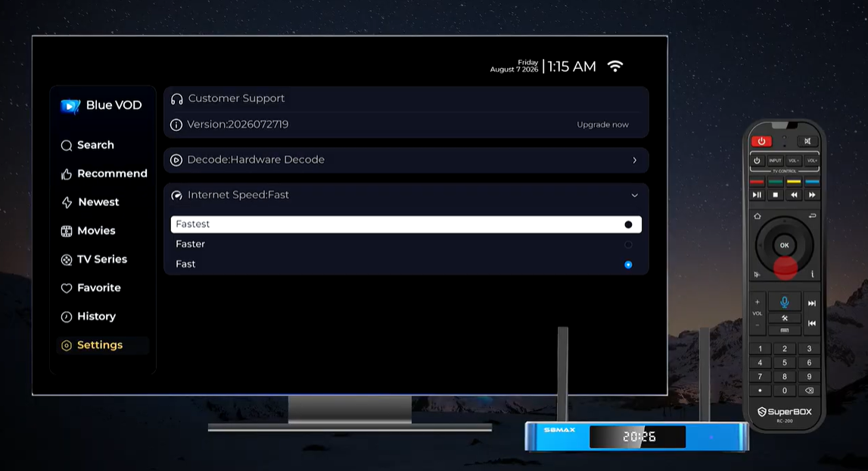The image size is (868, 471).
Task: Select the Fastest speed radio button
Action: [628, 224]
